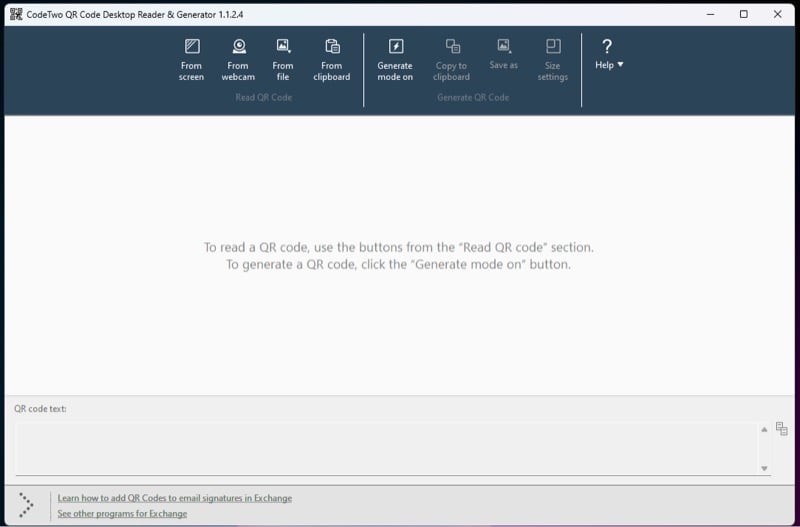Open See other programs for Exchange link
The image size is (800, 527).
click(122, 514)
